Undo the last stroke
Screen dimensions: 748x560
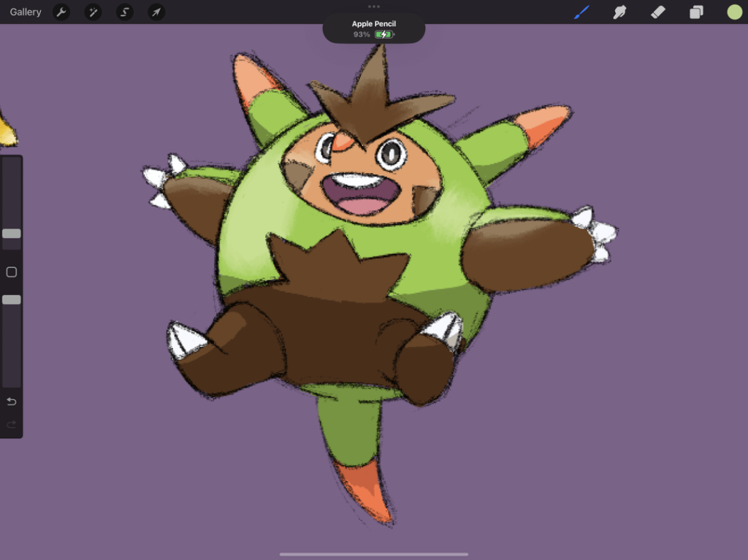tap(12, 402)
